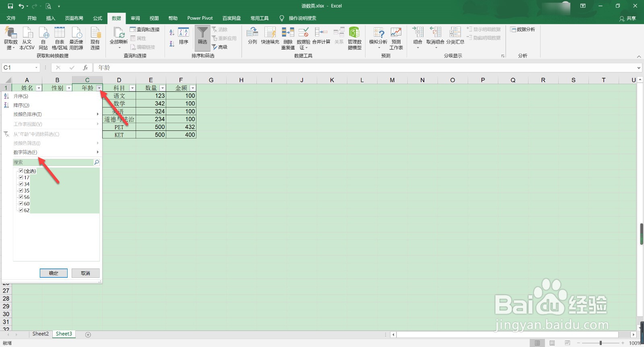This screenshot has width=644, height=347.
Task: Click Data Analysis button in ribbon
Action: tap(522, 29)
